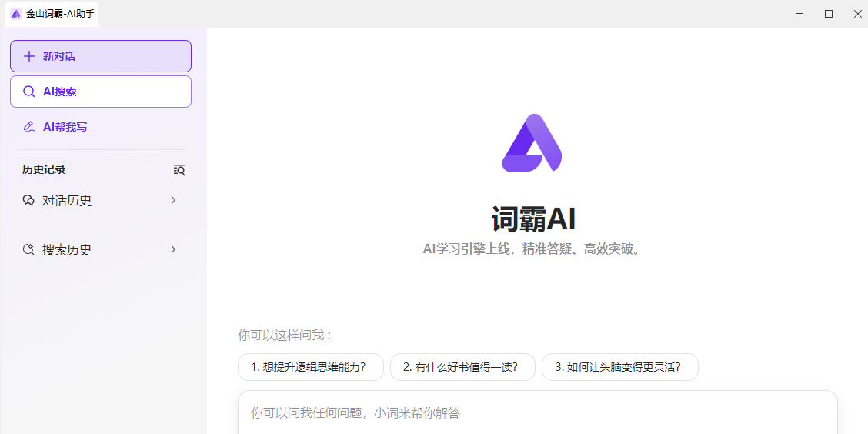This screenshot has width=868, height=434.
Task: Click the history search icon next to 历史记录
Action: (179, 170)
